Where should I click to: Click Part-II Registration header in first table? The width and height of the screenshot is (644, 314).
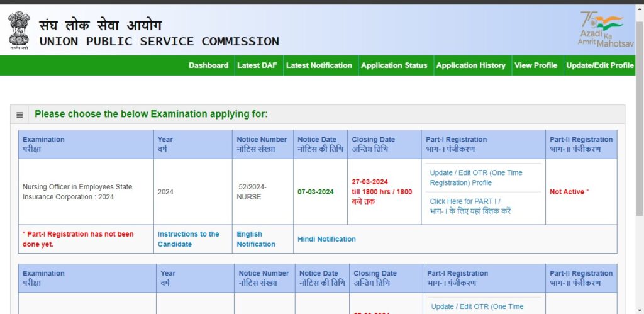[x=581, y=144]
